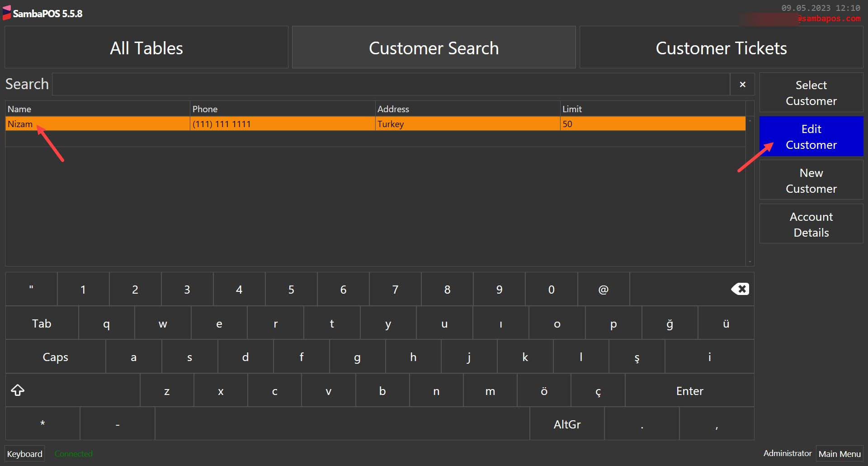
Task: Click the Edit Customer button
Action: [811, 136]
